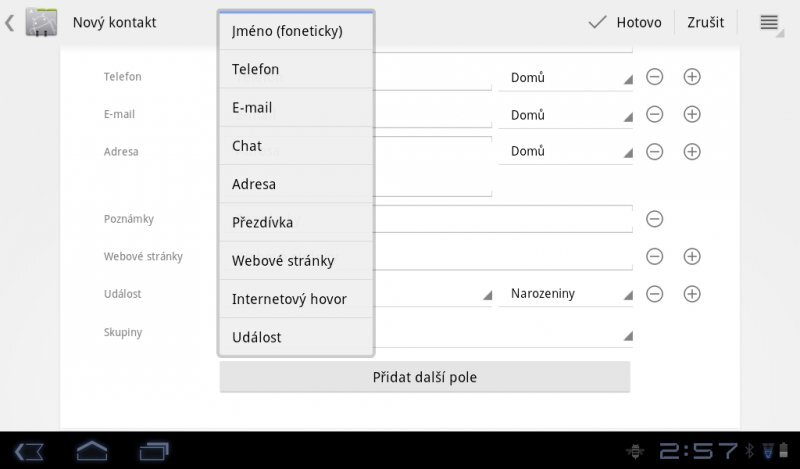Add another Telefon field with plus icon
Screen dimensions: 800x469
[x=691, y=77]
